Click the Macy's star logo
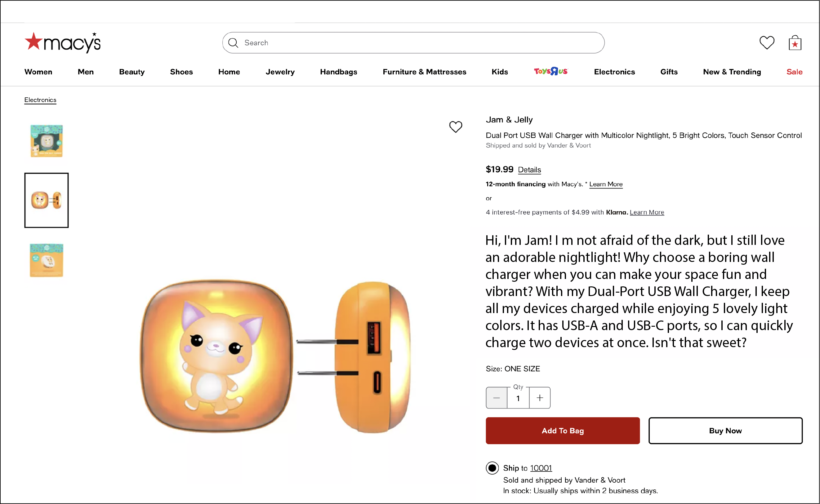The width and height of the screenshot is (820, 504). (x=62, y=43)
